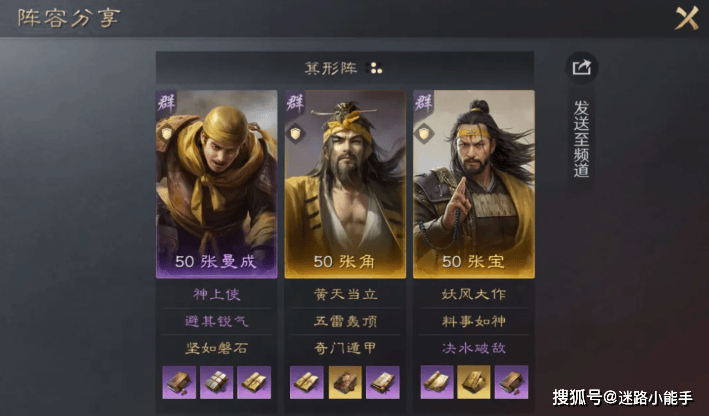This screenshot has height=416, width=709.
Task: Click 张宝's golden middle book item
Action: pos(473,383)
